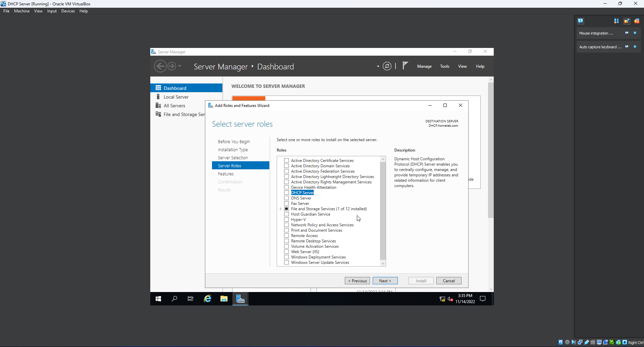
Task: Click the Next button in the wizard
Action: pyautogui.click(x=385, y=281)
